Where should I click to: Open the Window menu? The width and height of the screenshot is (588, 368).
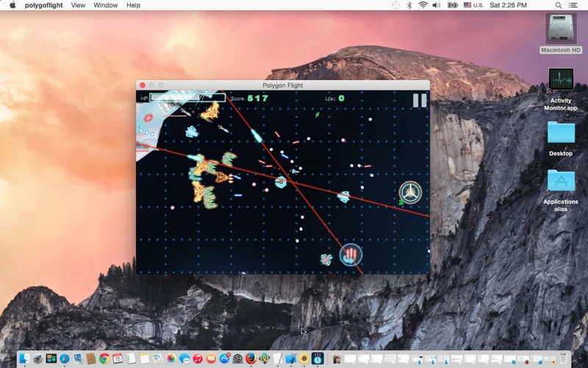[x=106, y=5]
